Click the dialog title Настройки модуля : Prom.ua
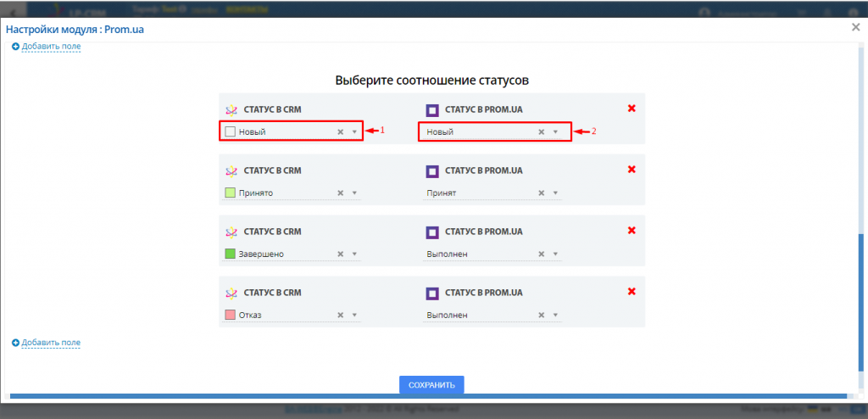The image size is (868, 419). click(x=75, y=30)
